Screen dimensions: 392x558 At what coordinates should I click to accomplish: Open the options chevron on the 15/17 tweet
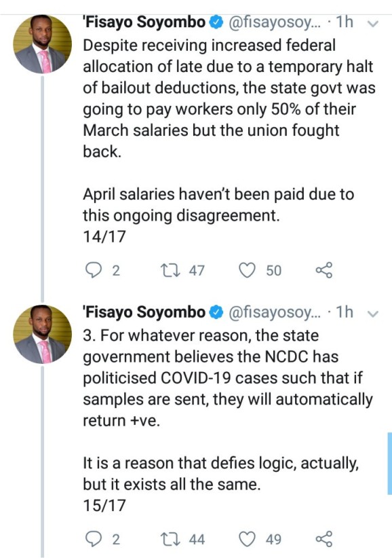[x=372, y=314]
